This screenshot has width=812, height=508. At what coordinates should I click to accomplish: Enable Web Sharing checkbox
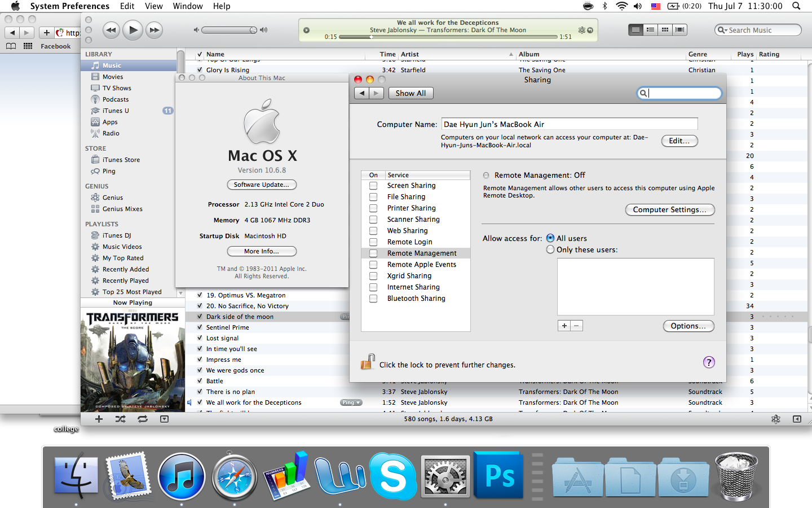373,231
